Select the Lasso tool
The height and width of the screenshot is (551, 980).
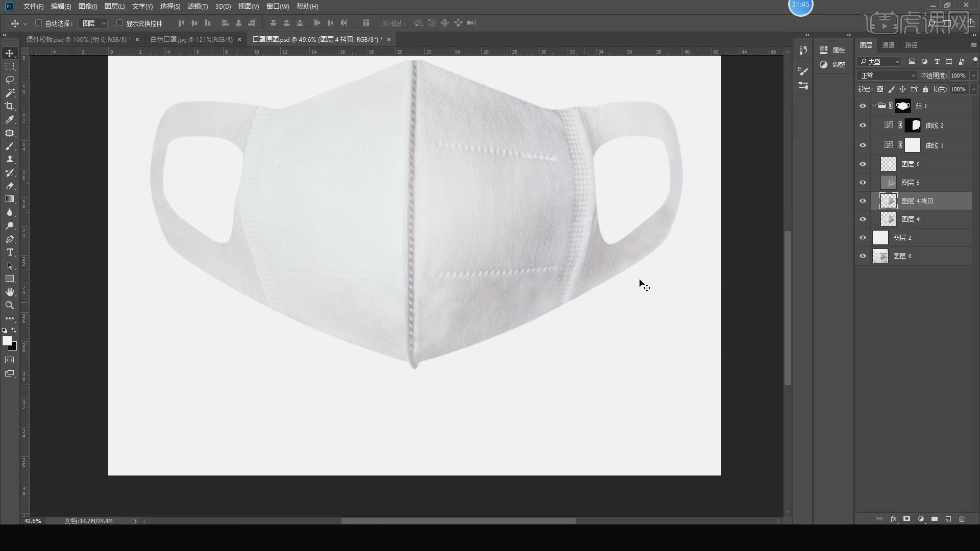[x=10, y=80]
